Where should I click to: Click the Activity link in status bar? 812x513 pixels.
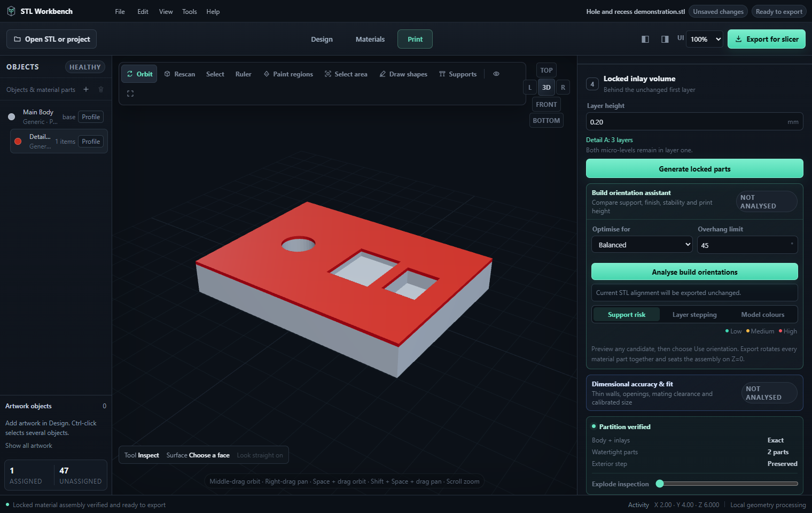(x=638, y=505)
